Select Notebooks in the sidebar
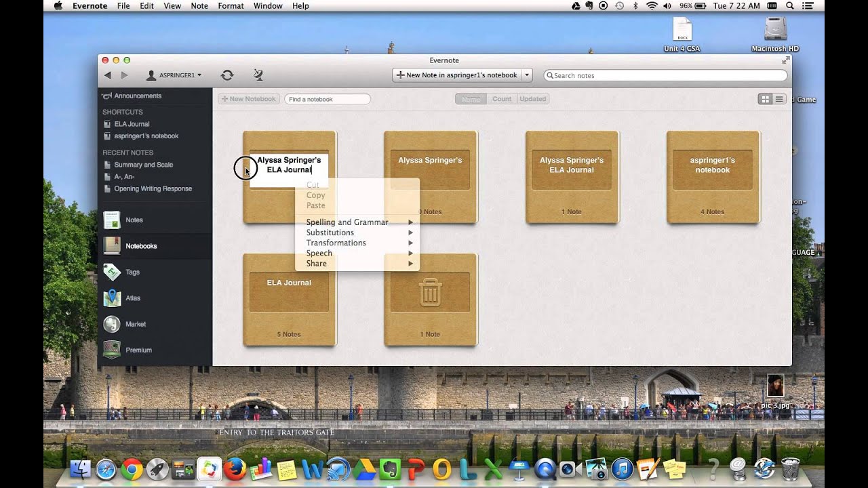This screenshot has height=488, width=868. (x=155, y=246)
